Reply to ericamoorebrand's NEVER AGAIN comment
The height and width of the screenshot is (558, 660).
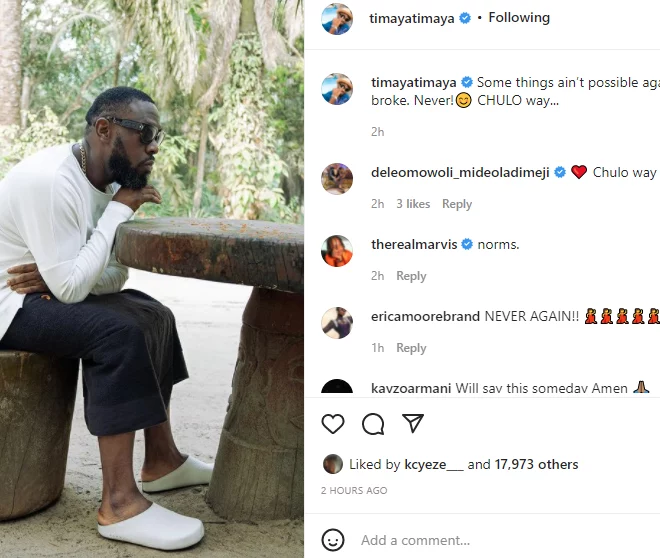click(411, 348)
